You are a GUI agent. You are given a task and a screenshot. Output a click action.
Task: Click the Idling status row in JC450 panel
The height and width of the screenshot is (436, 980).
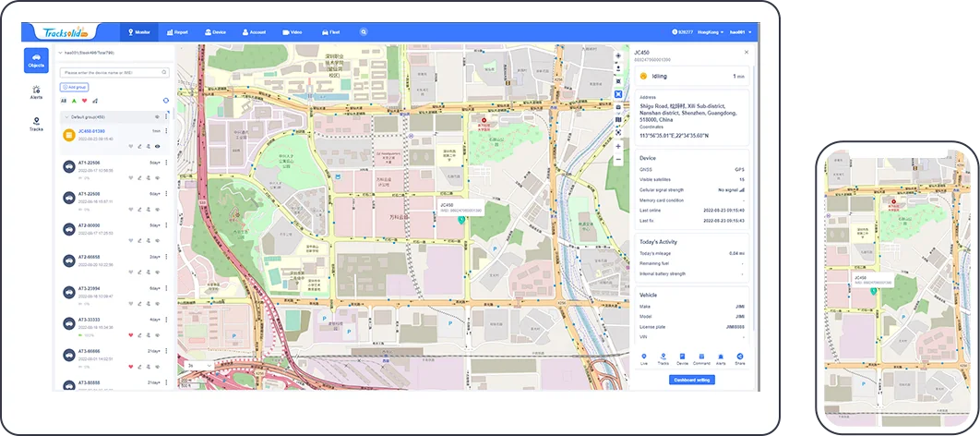(x=692, y=77)
